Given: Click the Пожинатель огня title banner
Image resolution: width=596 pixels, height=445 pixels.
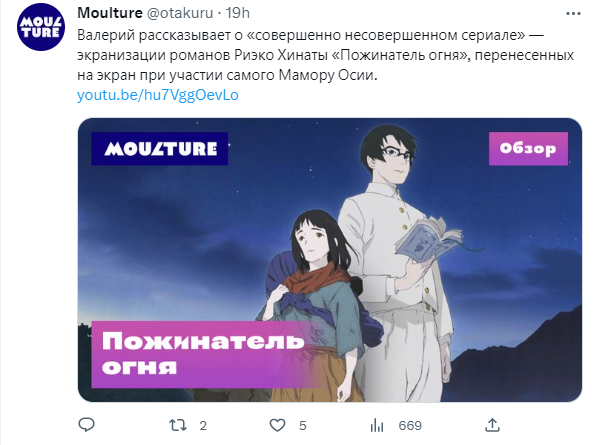Looking at the screenshot, I should tap(203, 354).
